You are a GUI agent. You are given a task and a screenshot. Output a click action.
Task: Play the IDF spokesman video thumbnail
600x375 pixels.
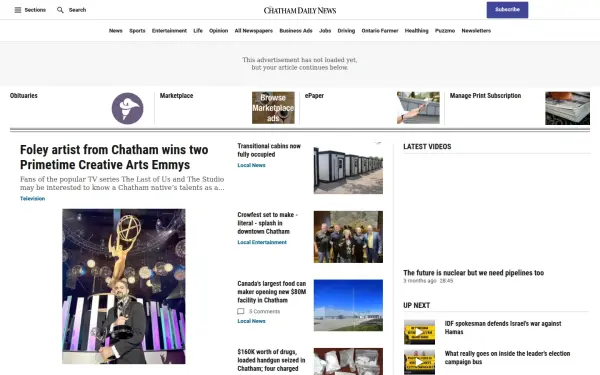[419, 332]
